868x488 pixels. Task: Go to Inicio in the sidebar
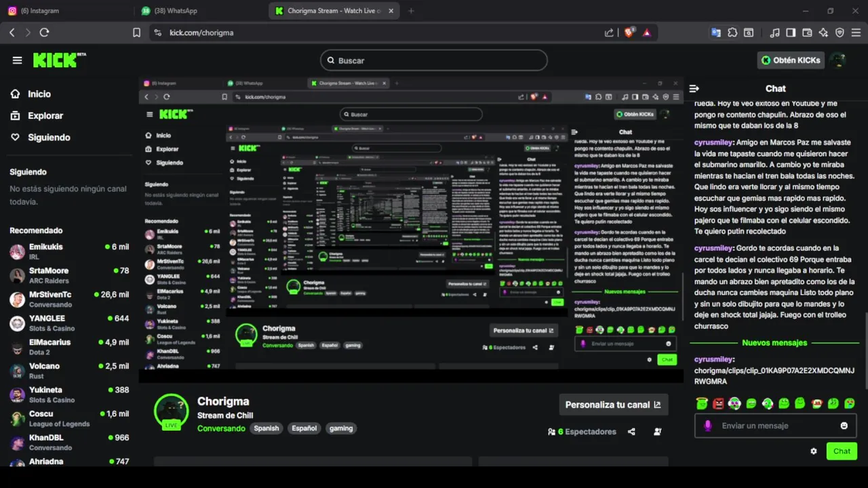39,94
